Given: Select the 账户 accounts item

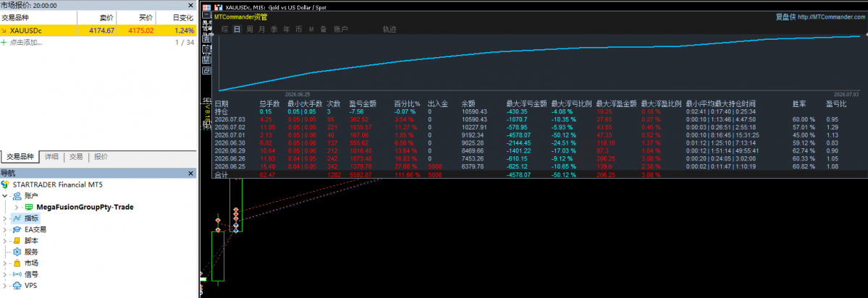Looking at the screenshot, I should [32, 196].
